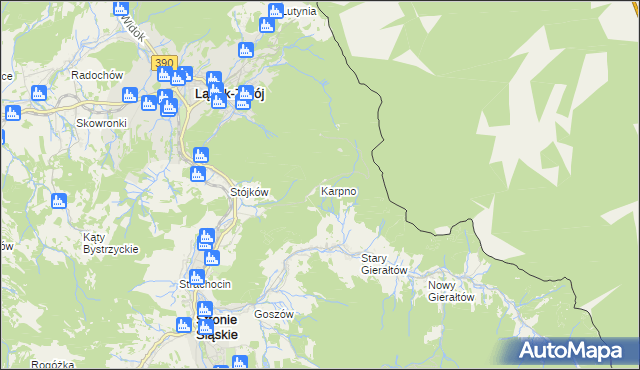Select the Skowronki place name
Screen dimensions: 640x370
[102, 123]
